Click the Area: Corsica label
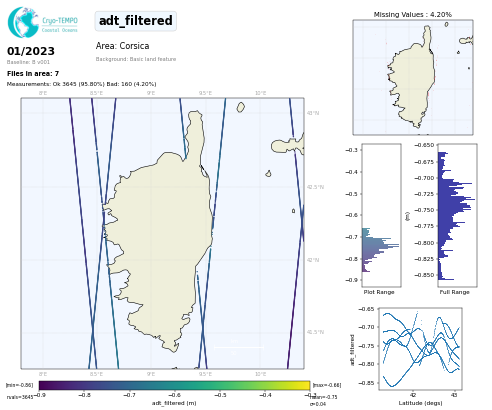492x410 pixels. click(122, 46)
